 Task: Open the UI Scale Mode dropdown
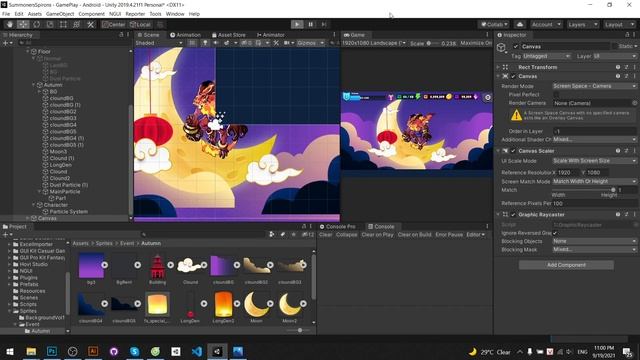(x=594, y=161)
